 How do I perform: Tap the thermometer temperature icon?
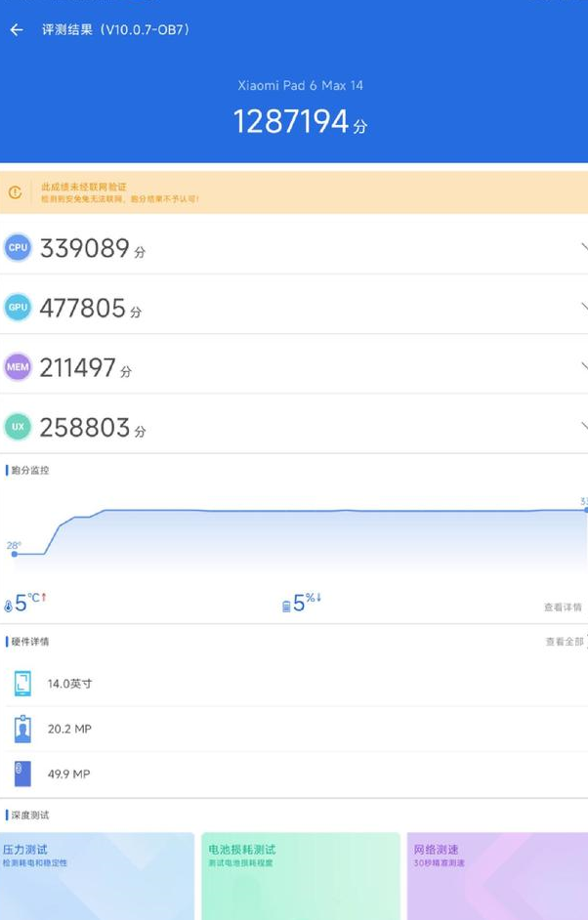tap(8, 606)
